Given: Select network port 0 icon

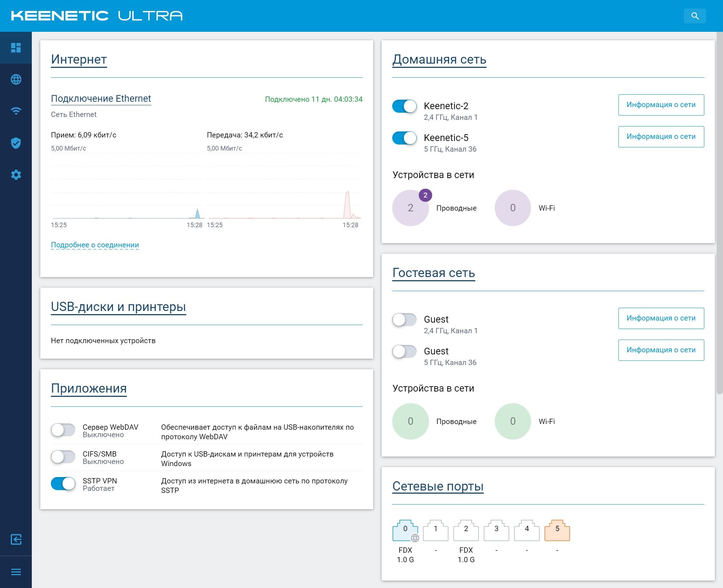Looking at the screenshot, I should (405, 530).
